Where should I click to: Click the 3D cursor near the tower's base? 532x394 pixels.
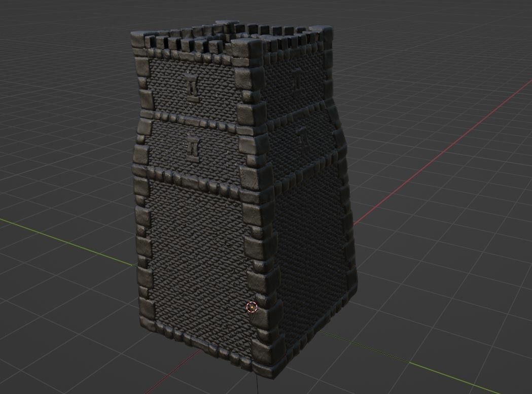click(252, 307)
